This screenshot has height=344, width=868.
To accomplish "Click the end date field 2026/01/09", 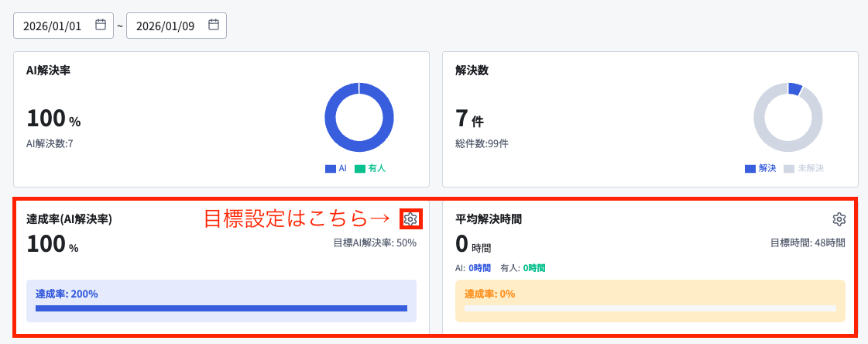I will click(x=177, y=26).
